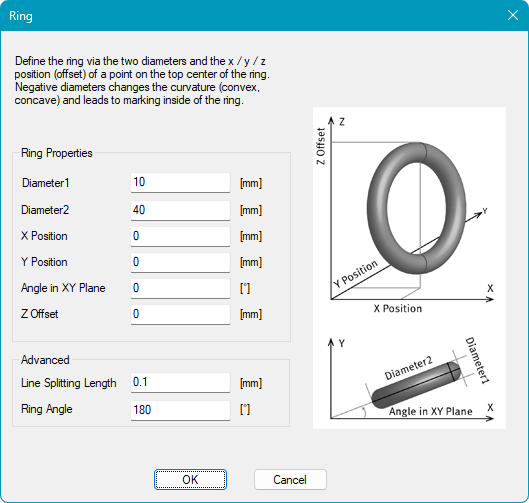
Task: Select the X Position input field
Action: pyautogui.click(x=180, y=236)
